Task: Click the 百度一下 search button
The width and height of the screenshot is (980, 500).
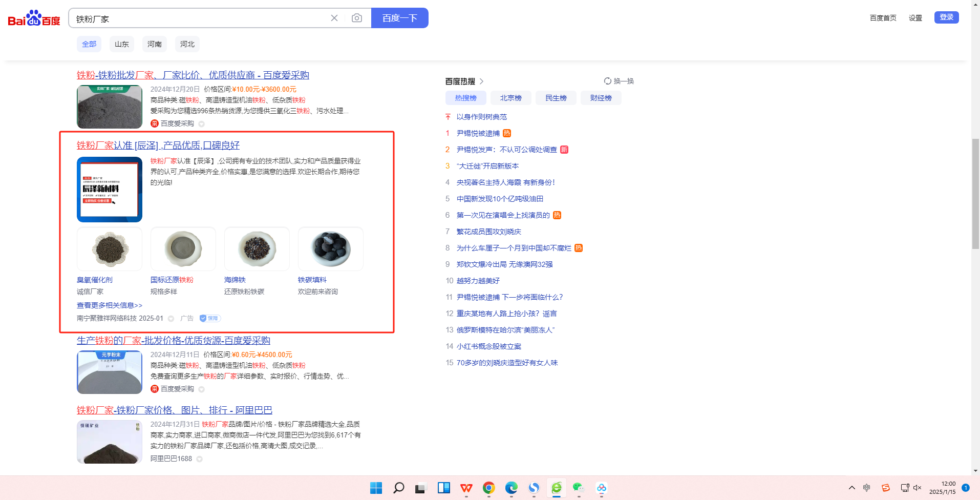Action: tap(400, 18)
